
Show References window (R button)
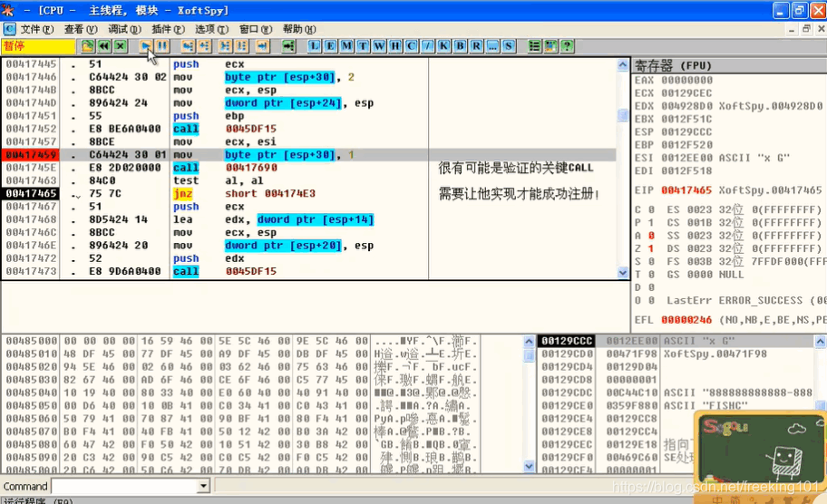(x=476, y=46)
